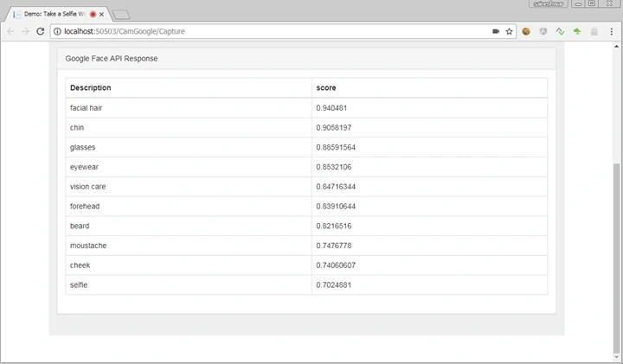
Task: Select the 0.7476778 score value
Action: 334,246
